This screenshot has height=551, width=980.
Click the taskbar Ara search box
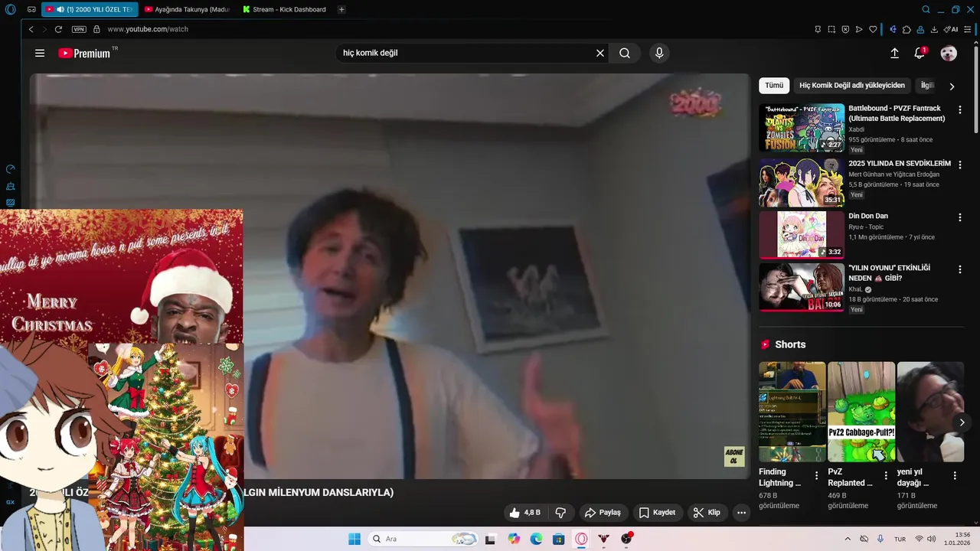coord(423,539)
